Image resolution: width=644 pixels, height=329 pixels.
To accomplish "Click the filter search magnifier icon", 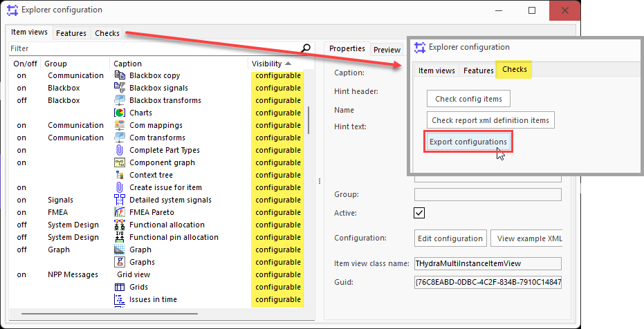I will coord(306,48).
